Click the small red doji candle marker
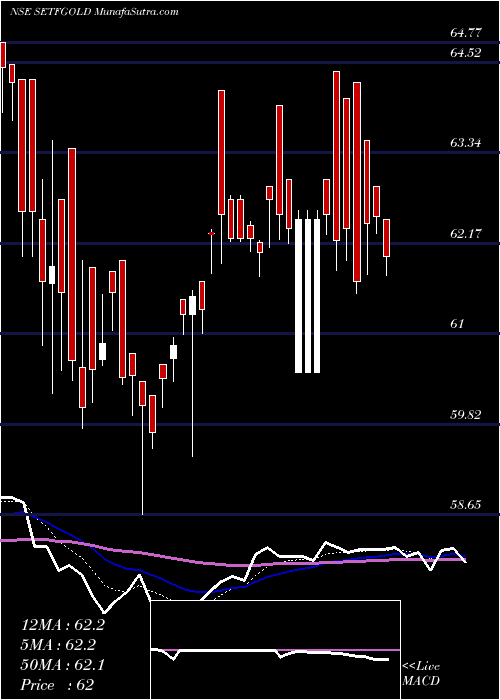 tap(212, 233)
